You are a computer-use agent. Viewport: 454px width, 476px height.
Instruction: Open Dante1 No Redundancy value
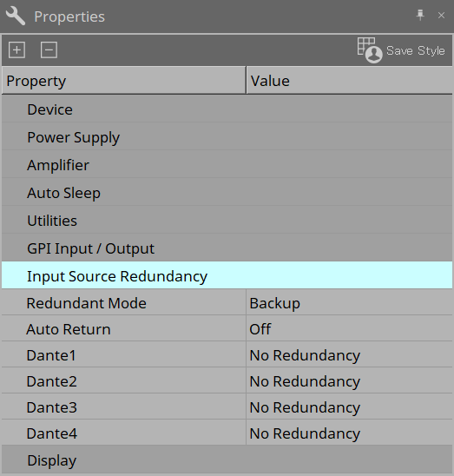[349, 355]
